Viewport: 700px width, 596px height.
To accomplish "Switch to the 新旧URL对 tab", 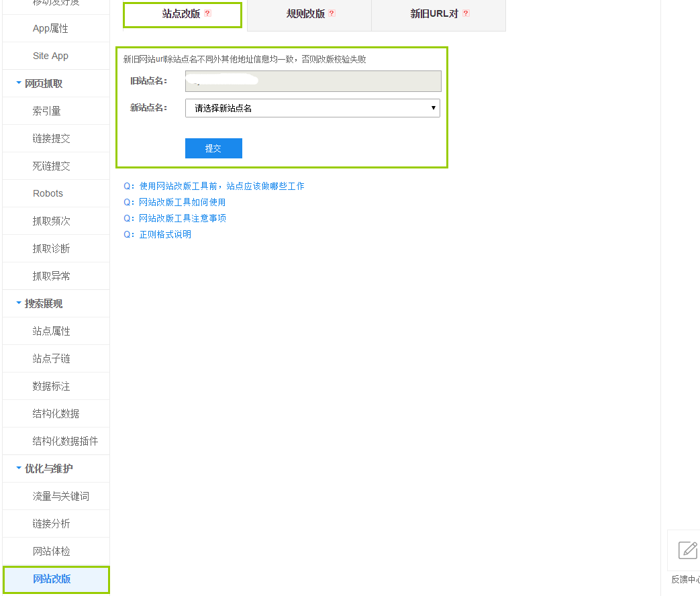I will 434,13.
